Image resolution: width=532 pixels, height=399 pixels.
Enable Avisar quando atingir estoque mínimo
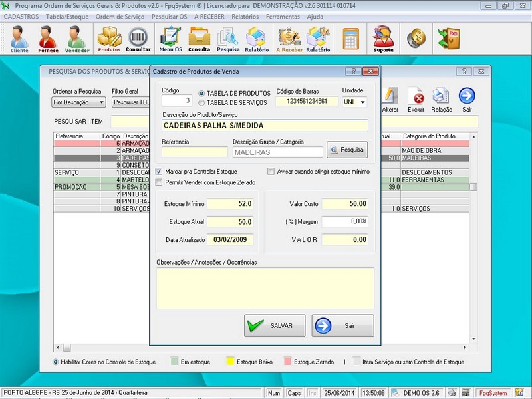coord(271,172)
